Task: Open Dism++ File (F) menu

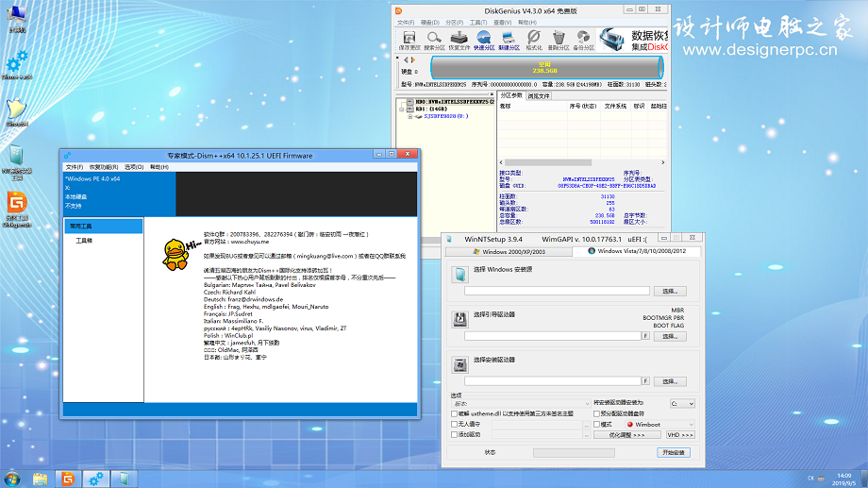Action: (75, 167)
